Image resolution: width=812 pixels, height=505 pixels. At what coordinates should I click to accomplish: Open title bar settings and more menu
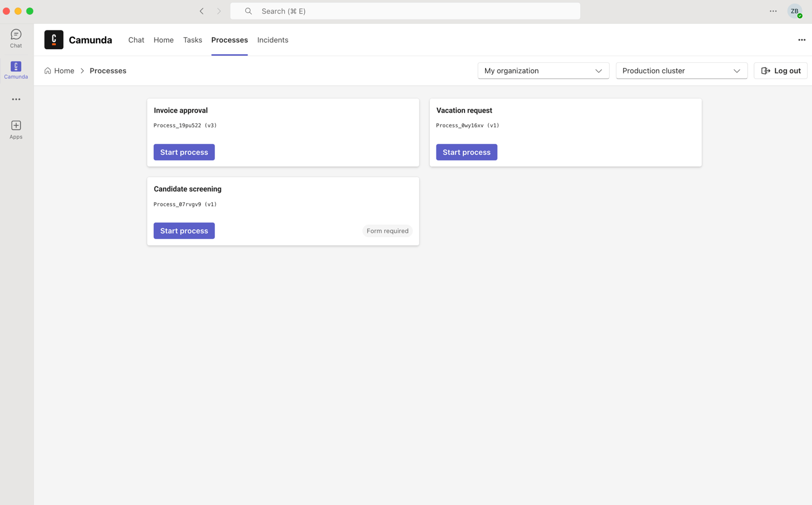pos(773,11)
